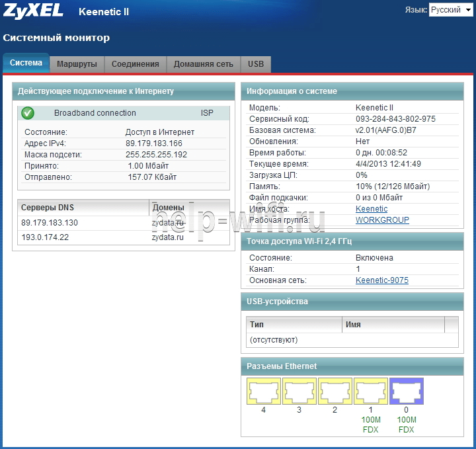Click the IPv4 address 89.179.183.166
This screenshot has width=476, height=449.
coord(154,143)
